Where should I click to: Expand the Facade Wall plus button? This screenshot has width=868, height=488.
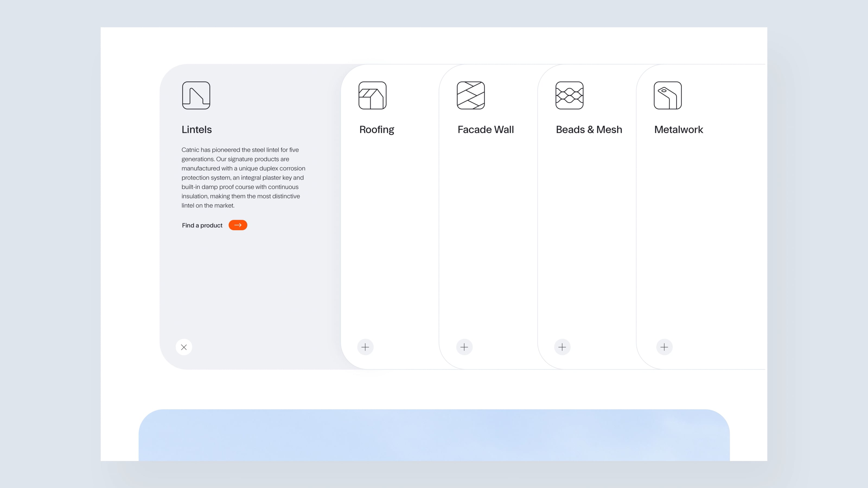pyautogui.click(x=464, y=347)
